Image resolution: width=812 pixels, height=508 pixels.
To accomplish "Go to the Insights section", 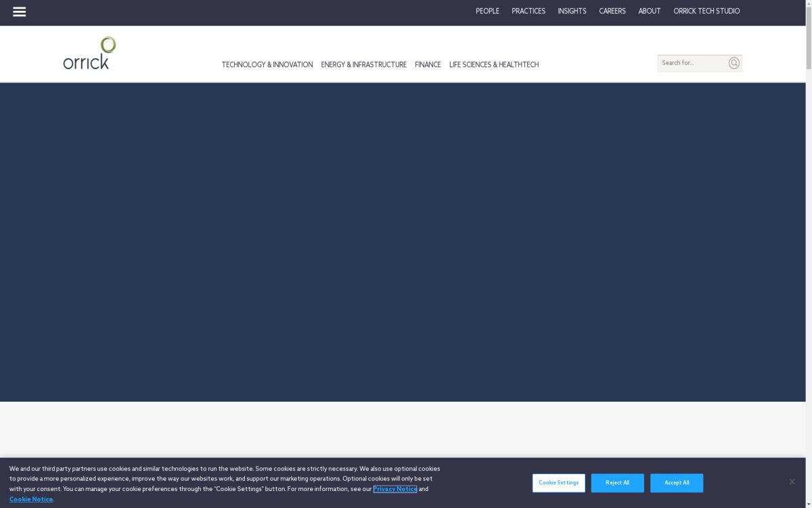I will 572,11.
